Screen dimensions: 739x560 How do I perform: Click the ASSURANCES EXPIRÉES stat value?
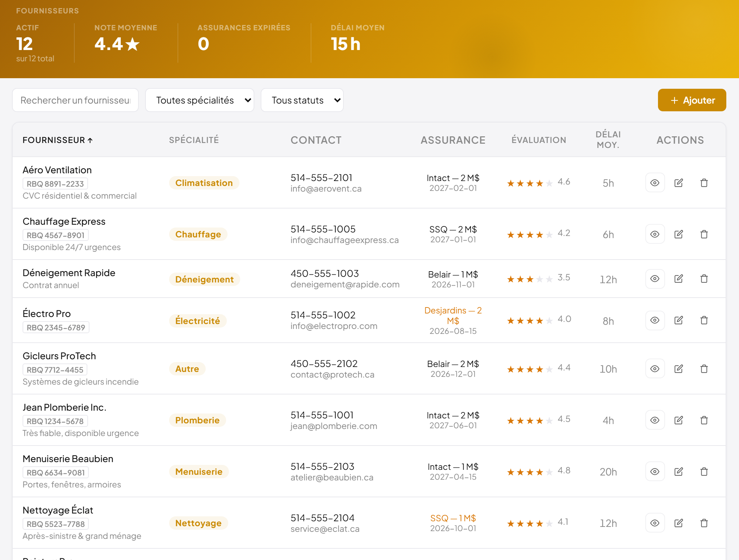(x=204, y=44)
